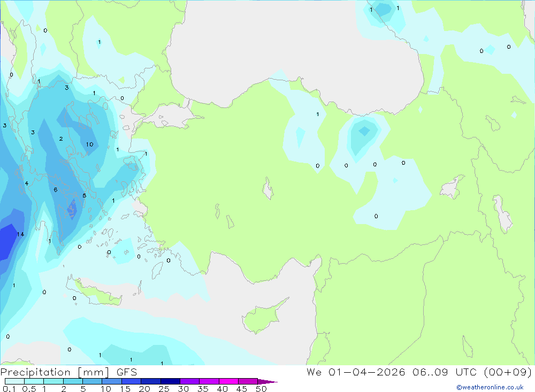Click the 1–2 mm legend color swatch
This screenshot has width=535, height=392.
coord(53,381)
